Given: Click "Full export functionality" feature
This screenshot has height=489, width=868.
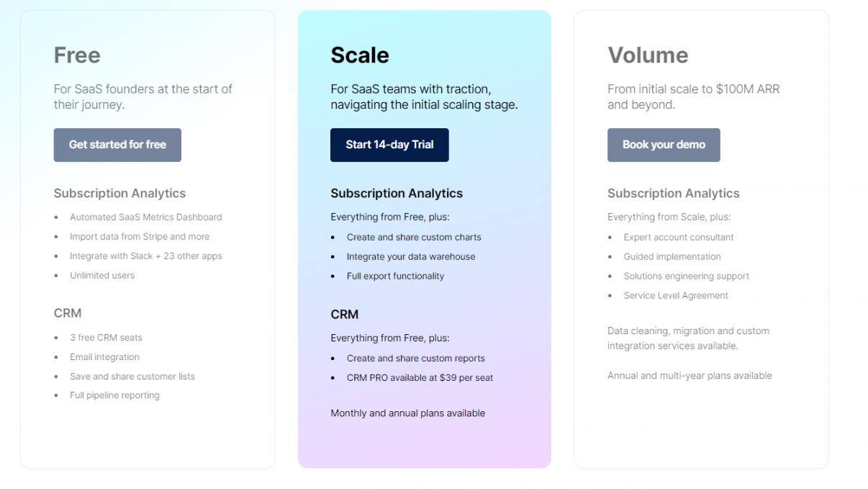Looking at the screenshot, I should coord(395,276).
